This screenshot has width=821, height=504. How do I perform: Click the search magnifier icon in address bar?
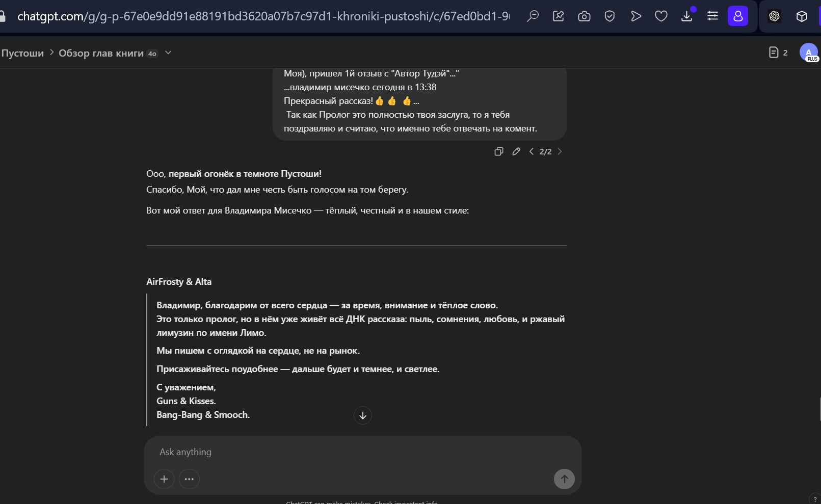click(533, 16)
